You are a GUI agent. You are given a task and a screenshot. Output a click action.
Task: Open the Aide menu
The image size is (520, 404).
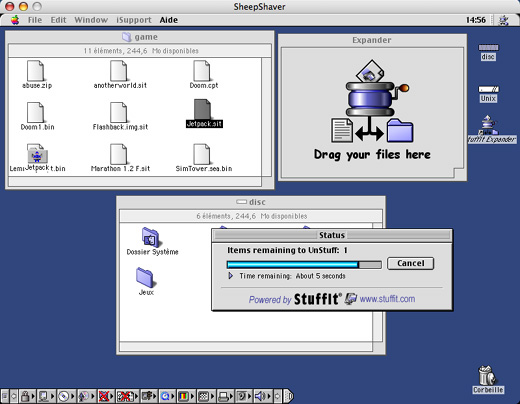point(169,20)
